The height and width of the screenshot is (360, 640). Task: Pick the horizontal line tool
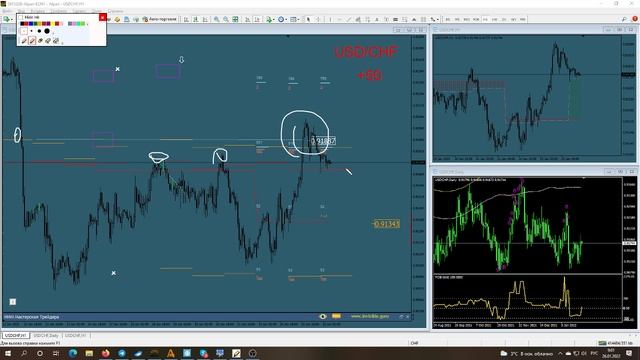pyautogui.click(x=339, y=19)
